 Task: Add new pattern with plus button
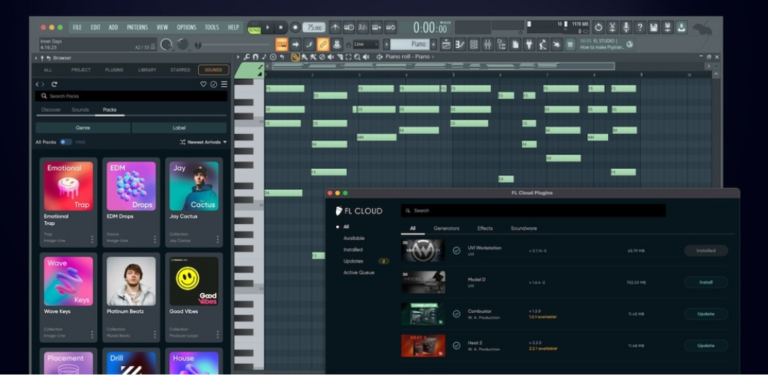(433, 44)
